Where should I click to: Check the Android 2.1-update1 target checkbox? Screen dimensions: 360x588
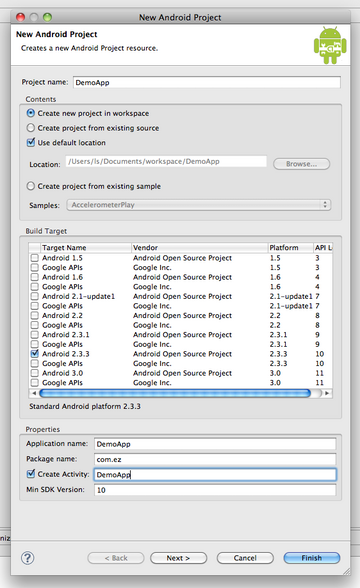(34, 296)
